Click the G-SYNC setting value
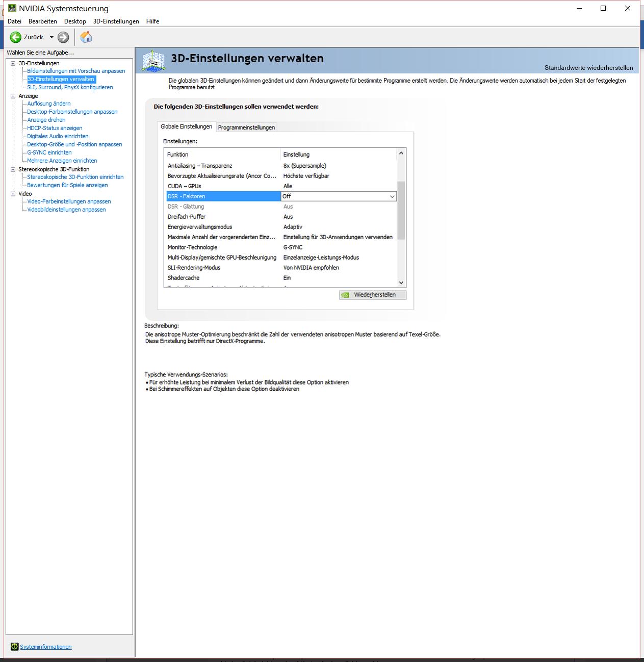Image resolution: width=644 pixels, height=662 pixels. point(293,247)
